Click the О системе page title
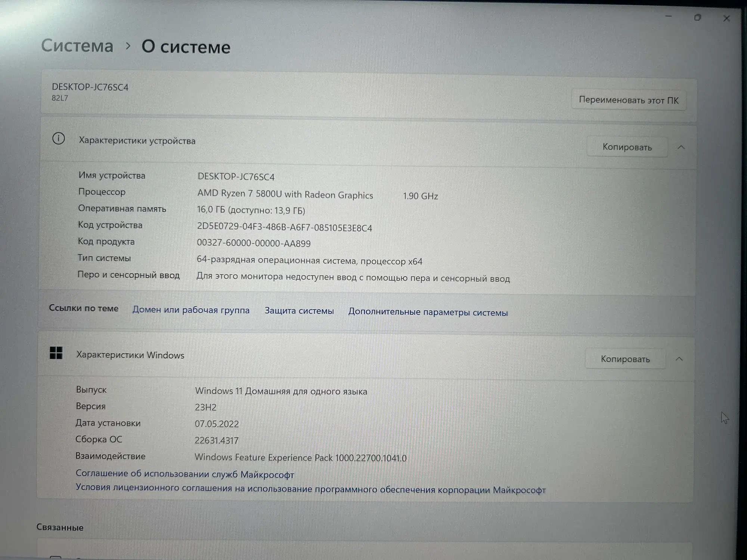 [x=186, y=47]
